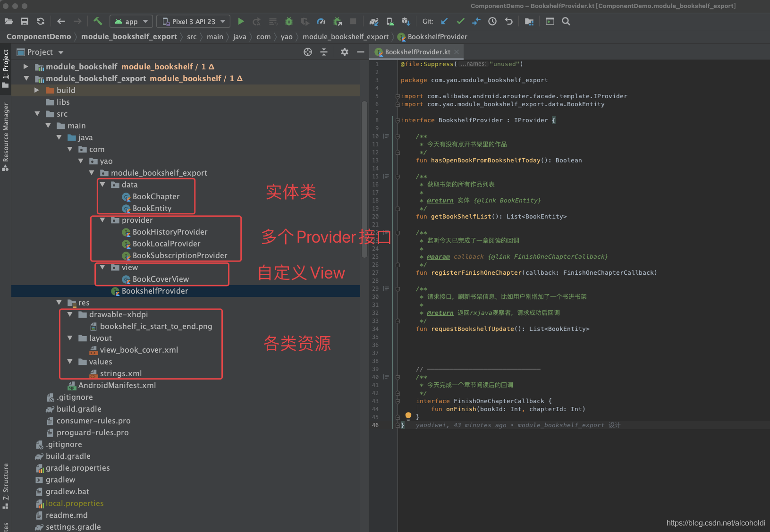
Task: Toggle the Structure side panel
Action: click(x=6, y=486)
